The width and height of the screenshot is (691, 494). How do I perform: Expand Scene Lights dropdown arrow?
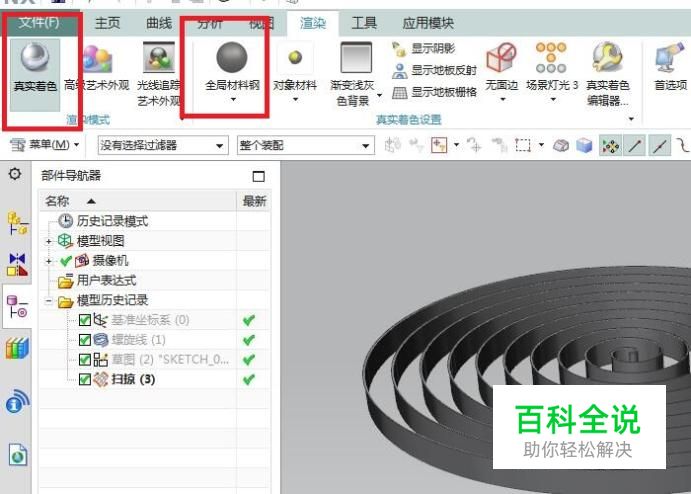coord(553,100)
